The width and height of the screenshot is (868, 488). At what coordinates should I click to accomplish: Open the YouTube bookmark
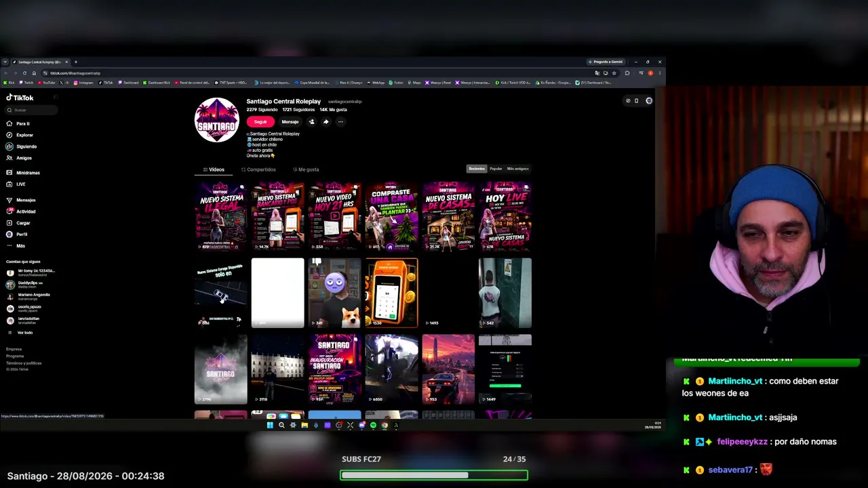[47, 83]
